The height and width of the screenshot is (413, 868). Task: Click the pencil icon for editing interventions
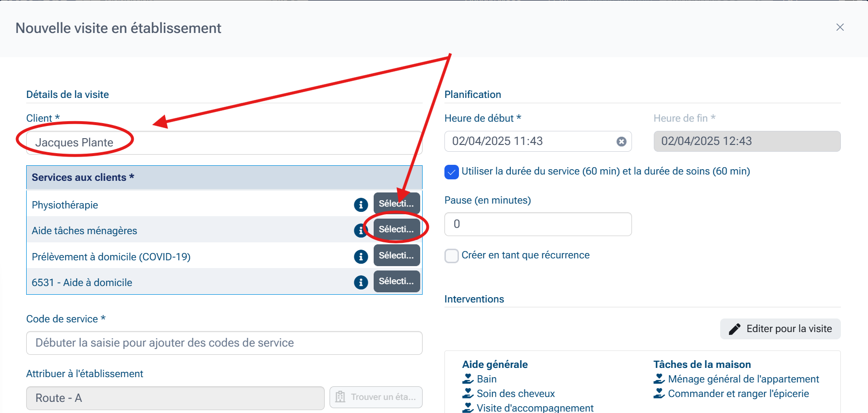(x=734, y=329)
